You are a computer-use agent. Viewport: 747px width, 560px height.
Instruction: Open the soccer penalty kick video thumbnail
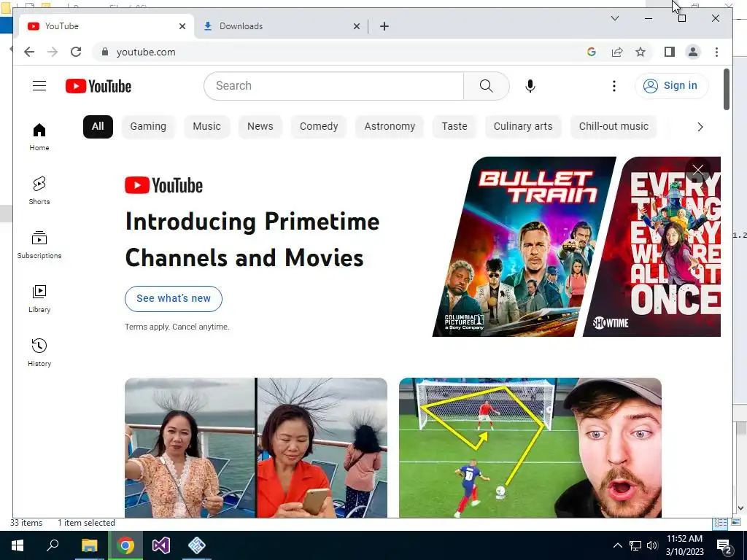click(530, 448)
